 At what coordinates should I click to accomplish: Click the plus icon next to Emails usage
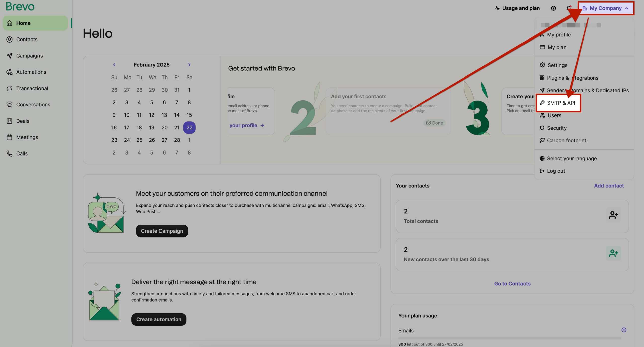624,330
